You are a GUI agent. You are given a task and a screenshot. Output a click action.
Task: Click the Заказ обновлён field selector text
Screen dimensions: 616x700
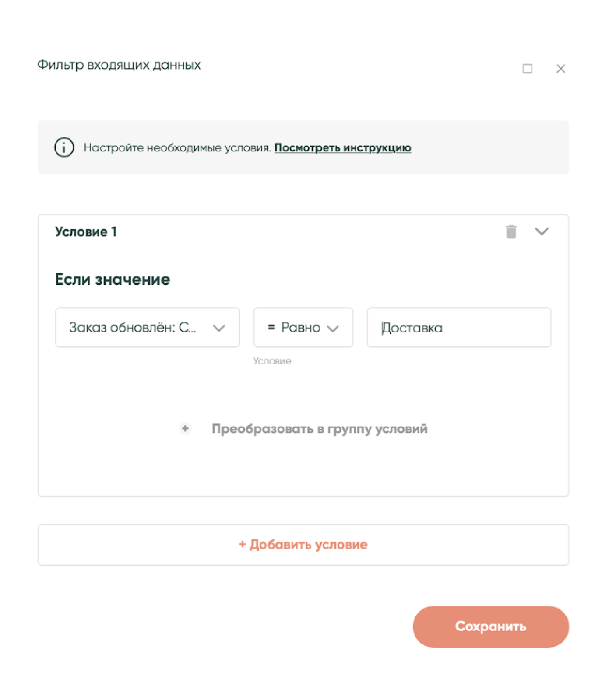point(132,327)
